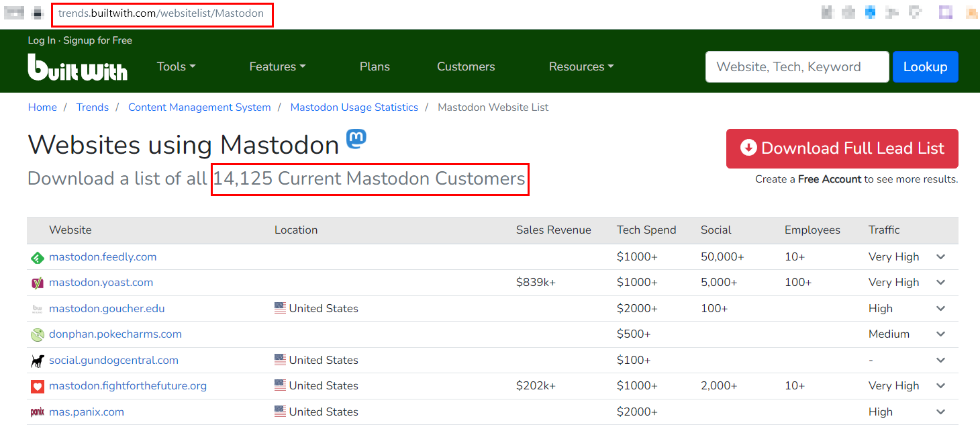Click the $500+ tech spend value
980x427 pixels.
[x=634, y=334]
